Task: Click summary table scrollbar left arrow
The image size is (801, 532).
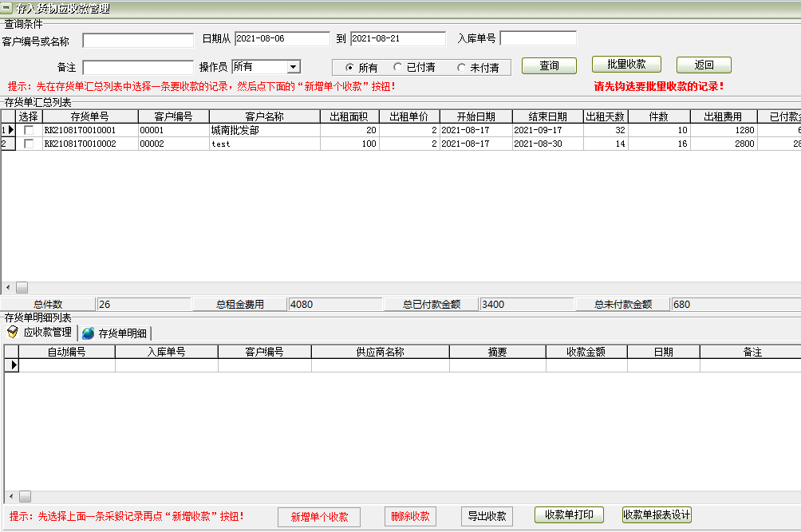Action: pos(8,287)
